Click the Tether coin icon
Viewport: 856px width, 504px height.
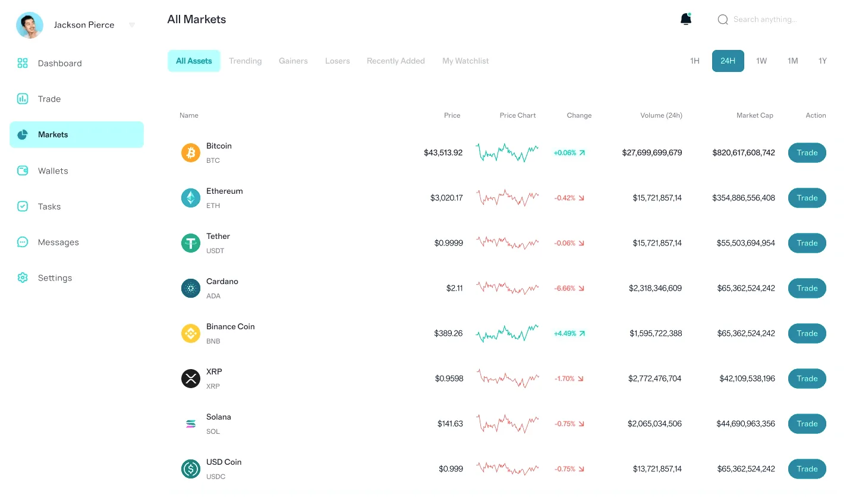[191, 243]
